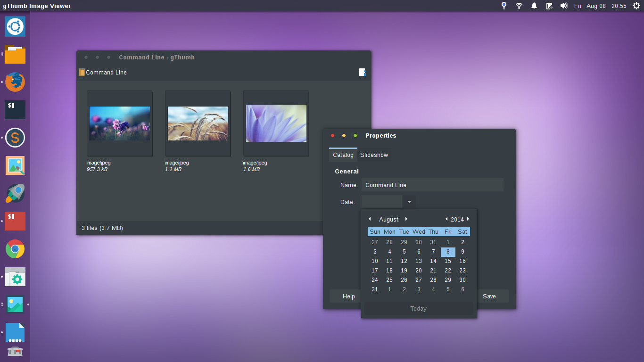644x362 pixels.
Task: Click the Command Line catalog book icon
Action: click(82, 72)
